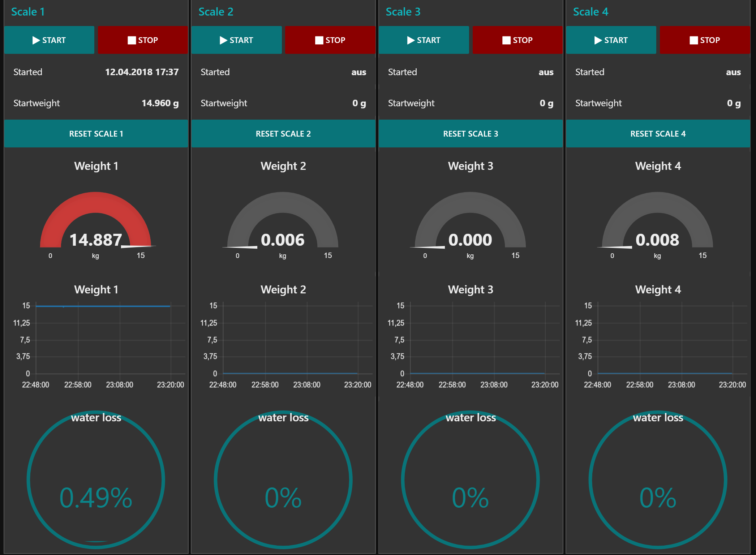756x555 pixels.
Task: Click Scale 2 Startweight value 0 g
Action: click(359, 103)
